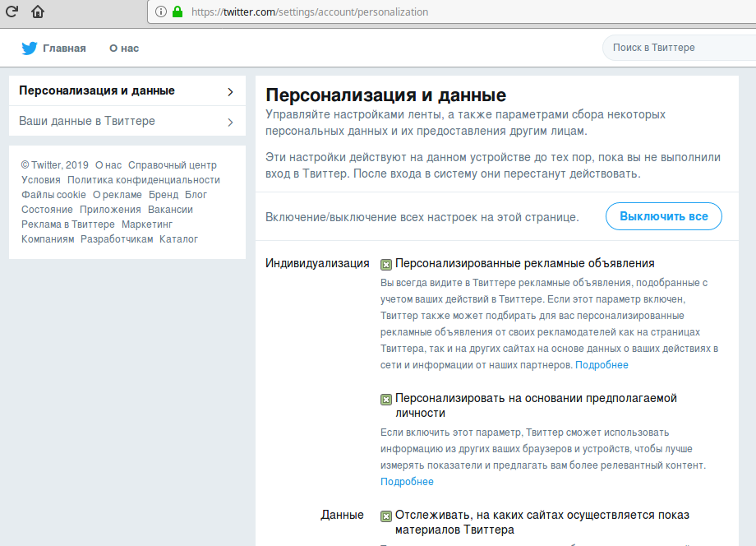
Task: Expand the Ваши данные в Твиттере chevron
Action: [230, 122]
